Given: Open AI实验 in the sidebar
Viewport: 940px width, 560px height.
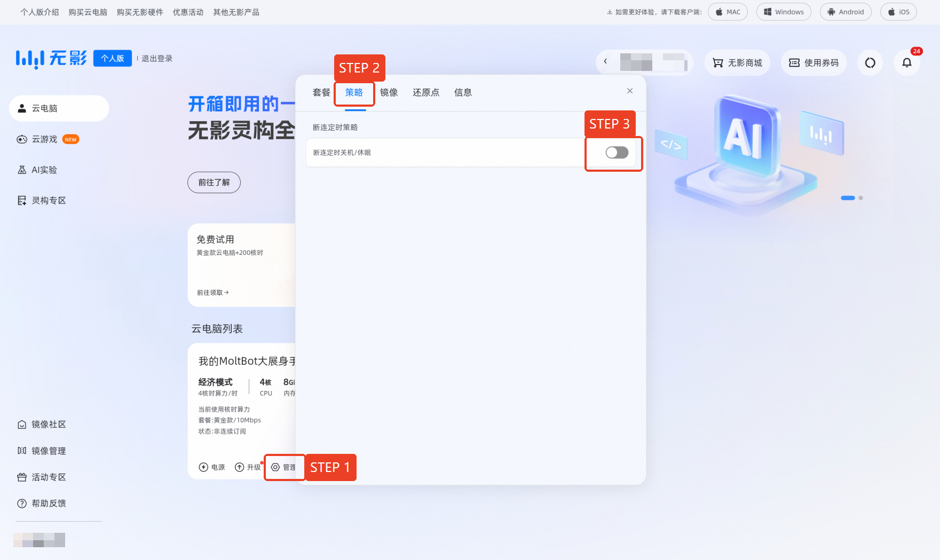Looking at the screenshot, I should tap(37, 170).
